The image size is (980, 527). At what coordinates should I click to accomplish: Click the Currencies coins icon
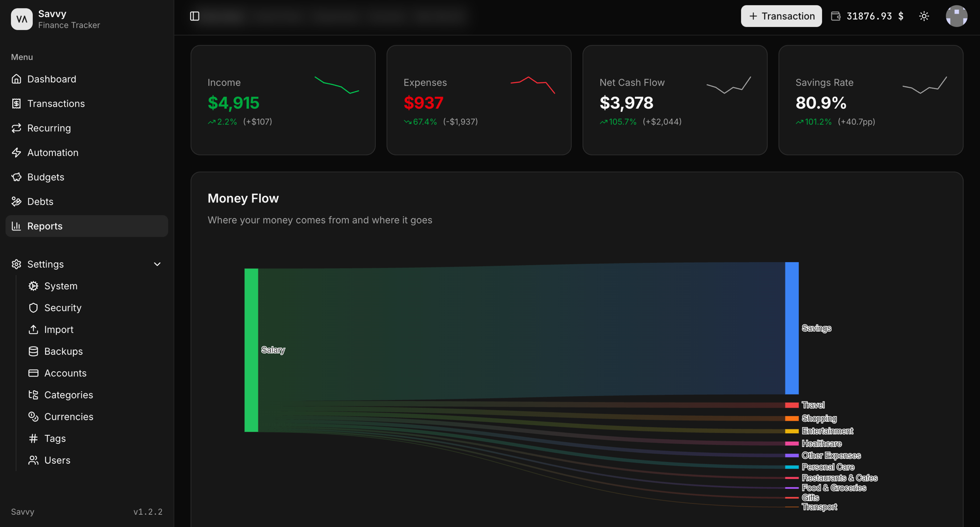33,417
